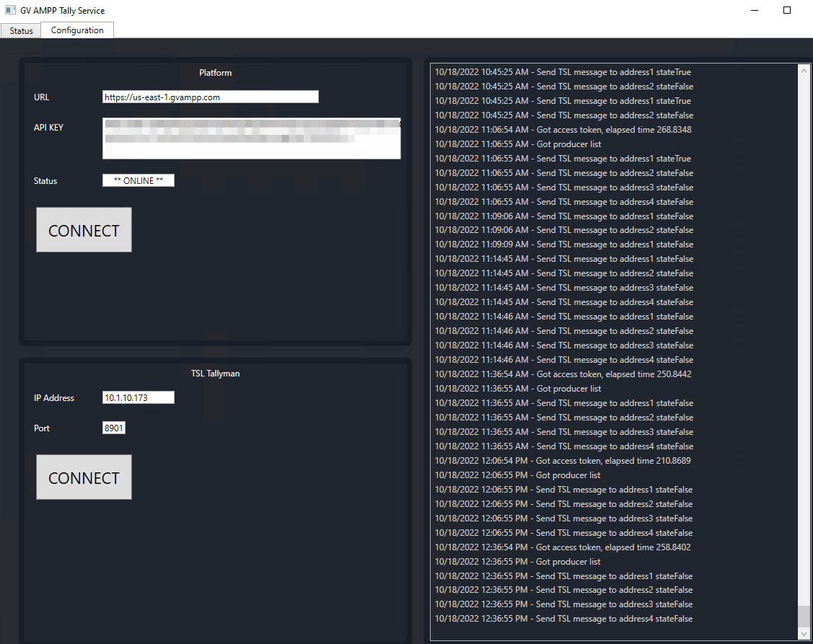Select 12:36:55 PM address4 stateFalse log line
The image size is (813, 644).
pyautogui.click(x=563, y=619)
